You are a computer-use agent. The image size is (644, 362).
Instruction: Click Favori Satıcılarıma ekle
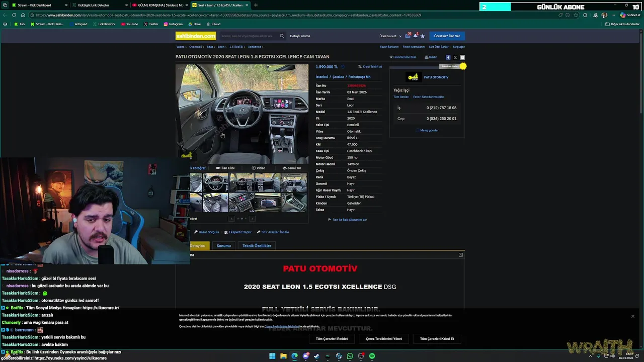click(428, 97)
